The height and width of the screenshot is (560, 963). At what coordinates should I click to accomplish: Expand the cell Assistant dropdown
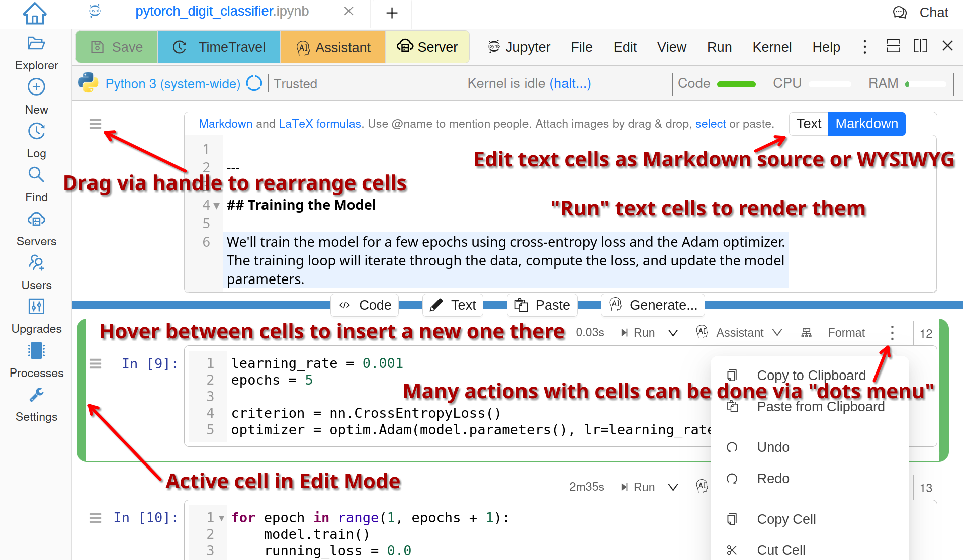pos(777,333)
